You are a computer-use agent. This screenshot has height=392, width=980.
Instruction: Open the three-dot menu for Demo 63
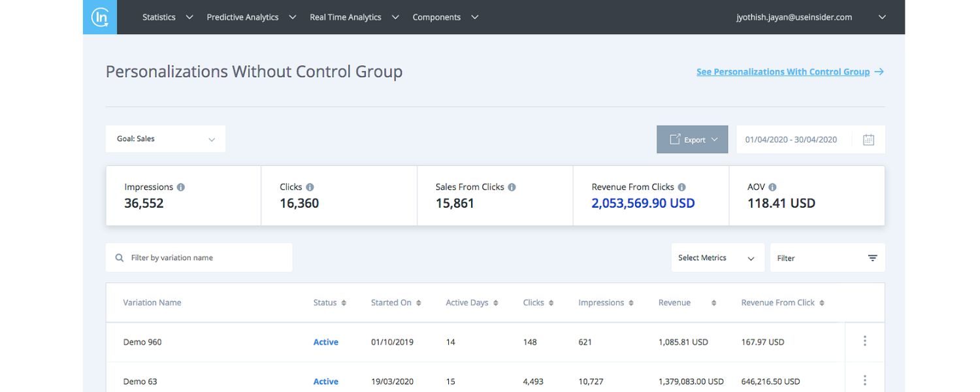(x=864, y=380)
